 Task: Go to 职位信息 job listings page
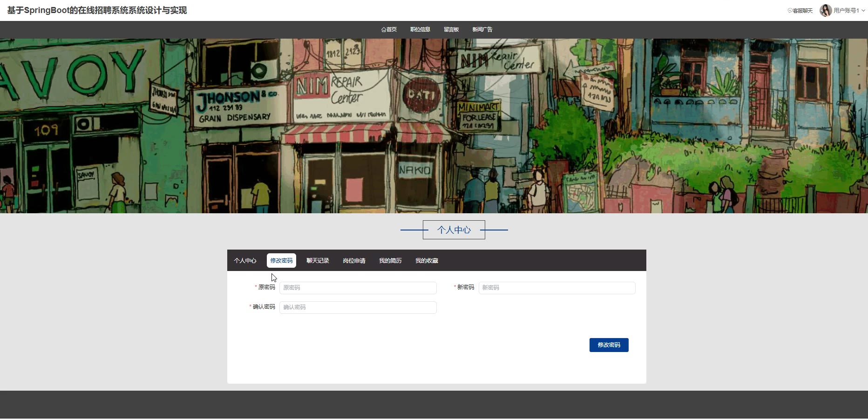pyautogui.click(x=420, y=30)
